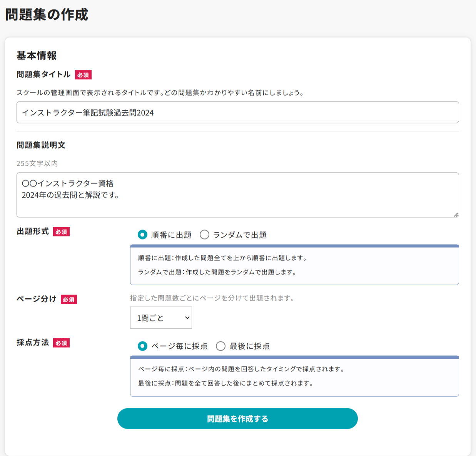
Task: Click the 採点方法 field label
Action: 33,343
